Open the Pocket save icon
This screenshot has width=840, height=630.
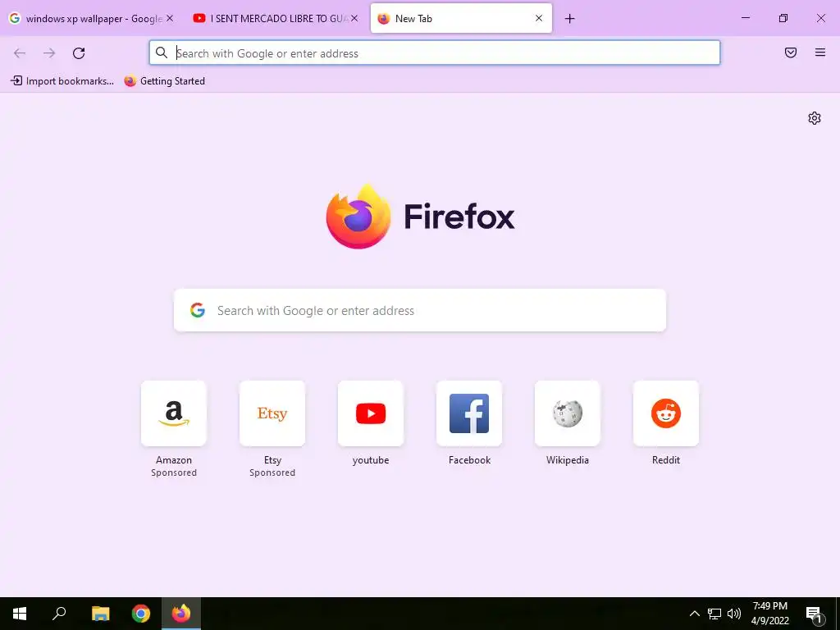pyautogui.click(x=791, y=52)
